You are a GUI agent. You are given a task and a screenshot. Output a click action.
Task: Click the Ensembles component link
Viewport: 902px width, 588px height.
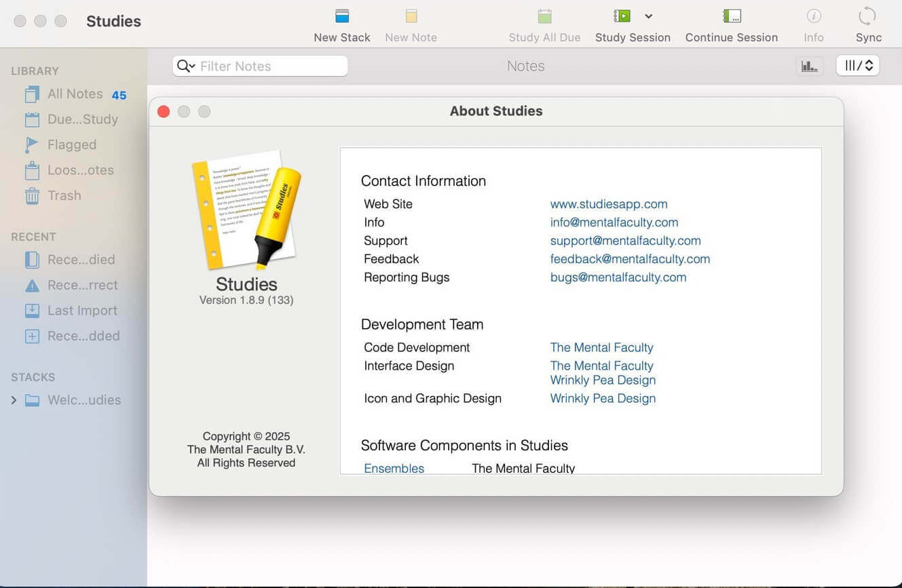coord(394,468)
